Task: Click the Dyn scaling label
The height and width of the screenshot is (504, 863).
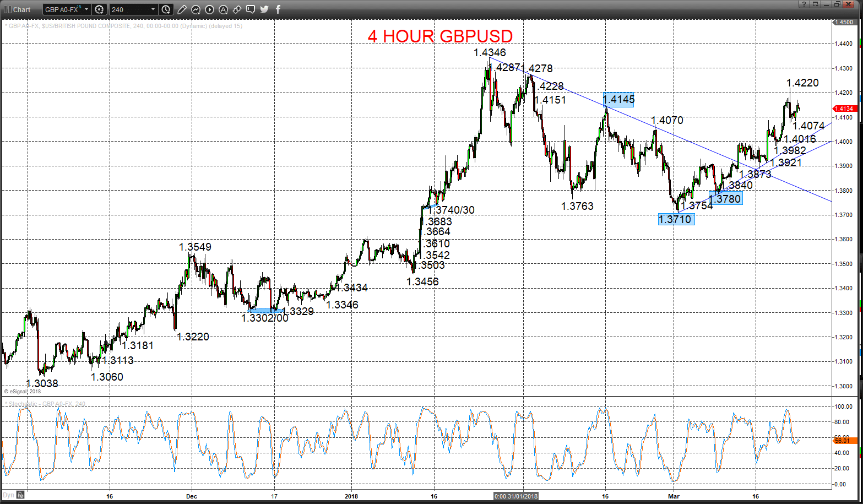Action: tap(8, 495)
